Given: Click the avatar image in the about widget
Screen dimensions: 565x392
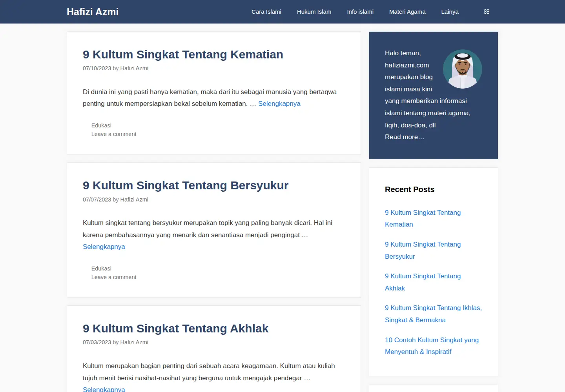Looking at the screenshot, I should point(463,69).
